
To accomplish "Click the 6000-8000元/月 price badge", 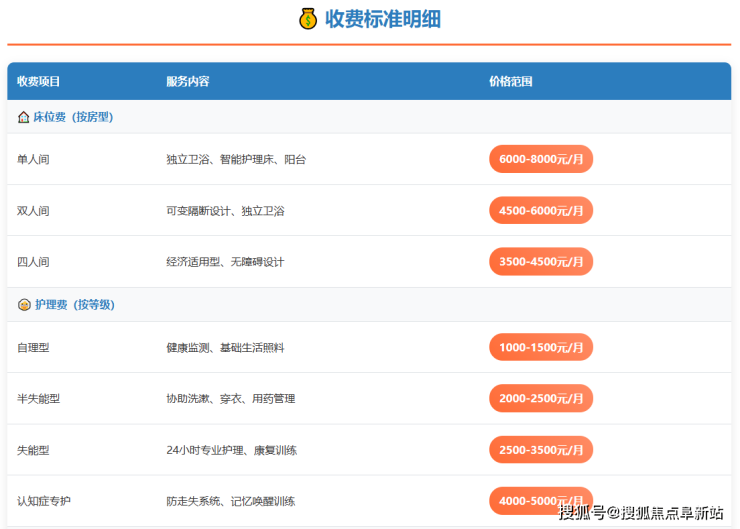I will click(x=540, y=159).
